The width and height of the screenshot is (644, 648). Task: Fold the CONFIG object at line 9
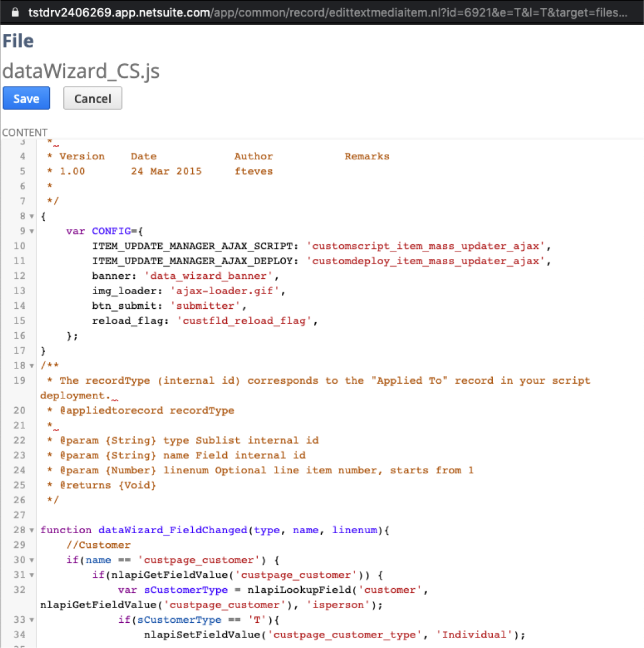(x=32, y=231)
